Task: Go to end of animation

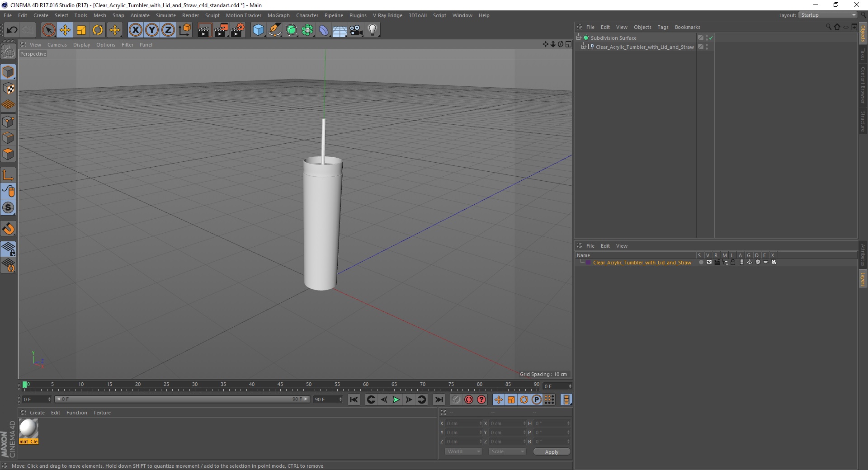Action: [x=439, y=399]
